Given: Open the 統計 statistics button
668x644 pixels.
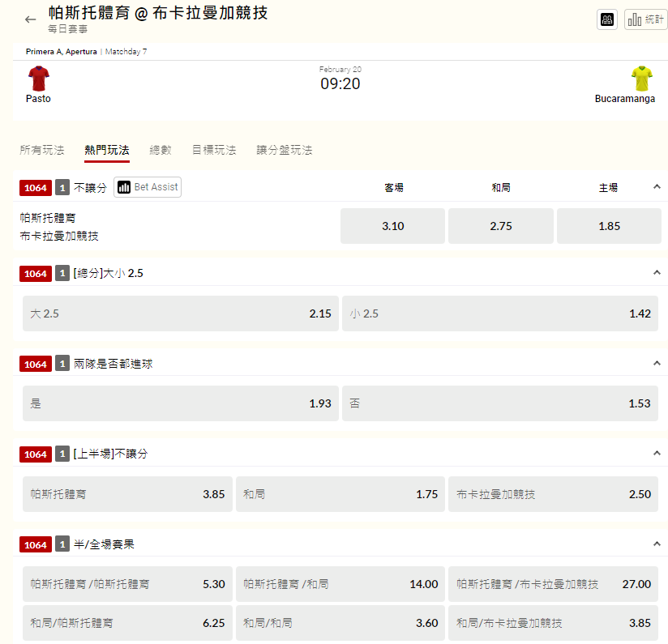Looking at the screenshot, I should click(x=646, y=19).
